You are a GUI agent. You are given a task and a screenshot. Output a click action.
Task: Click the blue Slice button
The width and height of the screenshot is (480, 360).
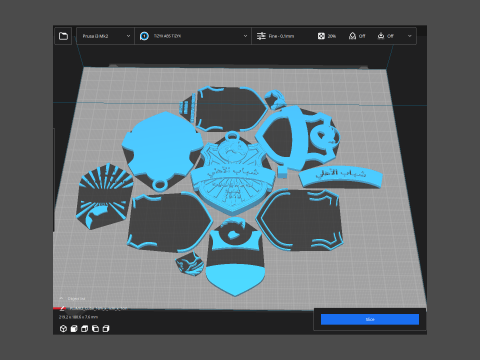click(x=370, y=319)
